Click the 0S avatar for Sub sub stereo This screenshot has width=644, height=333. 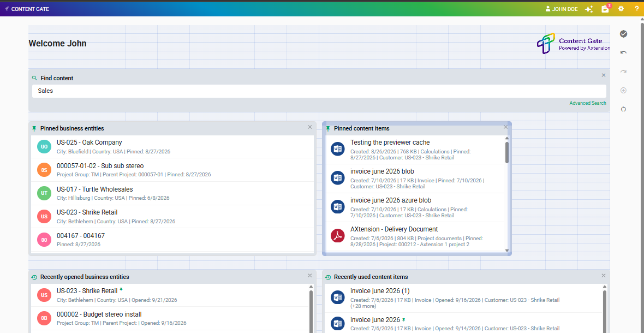click(44, 170)
